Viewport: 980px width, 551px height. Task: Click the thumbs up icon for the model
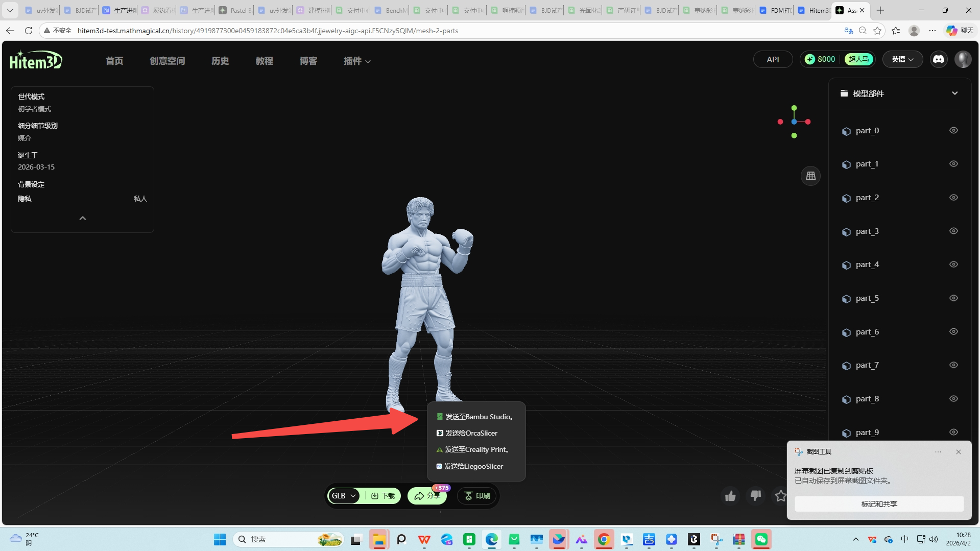[x=730, y=495]
